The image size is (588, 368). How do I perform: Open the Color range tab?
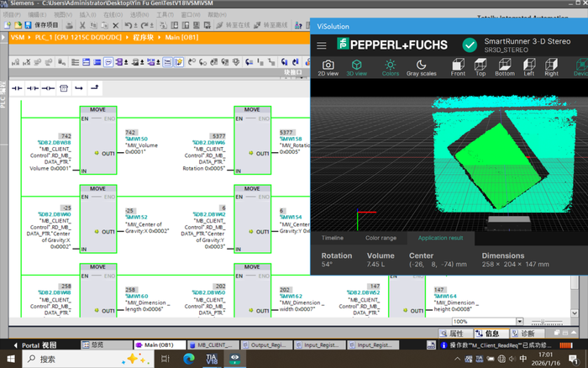pos(381,238)
